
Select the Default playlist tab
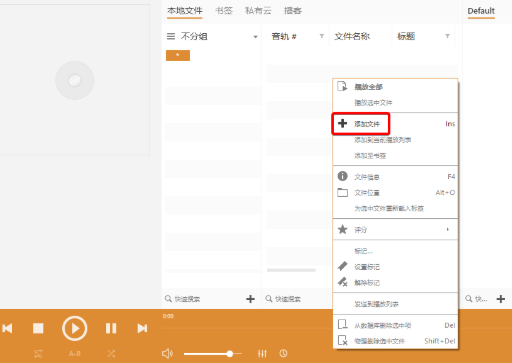[481, 11]
